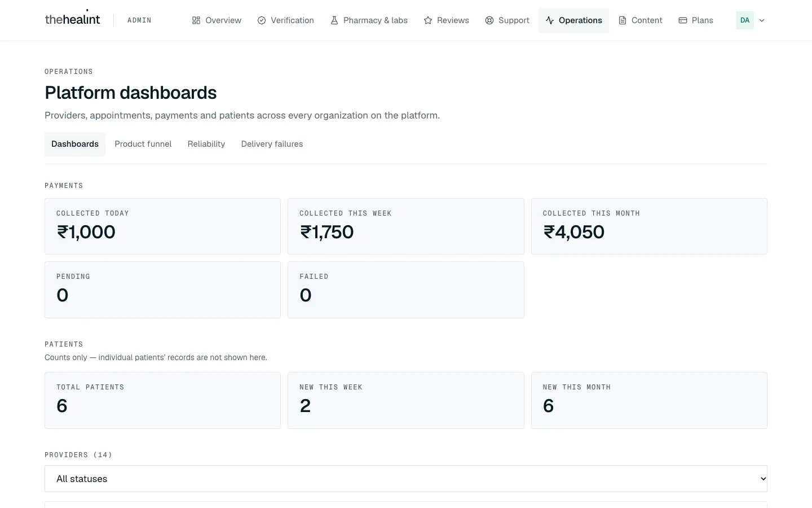Click the New this week count 2

(305, 406)
